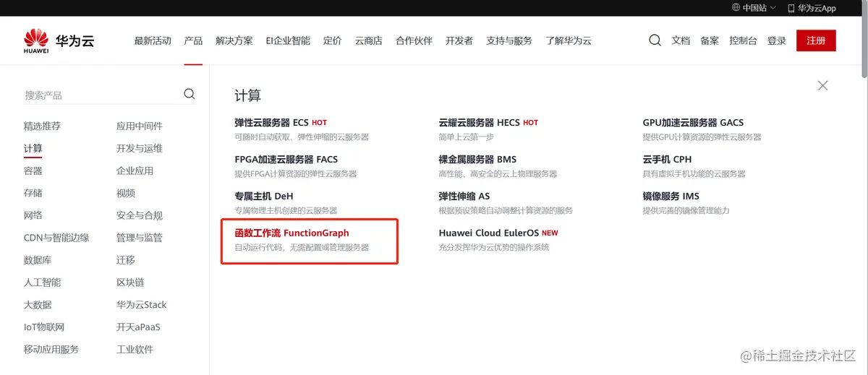Expand the 中国站 region dropdown
This screenshot has width=868, height=375.
click(754, 8)
